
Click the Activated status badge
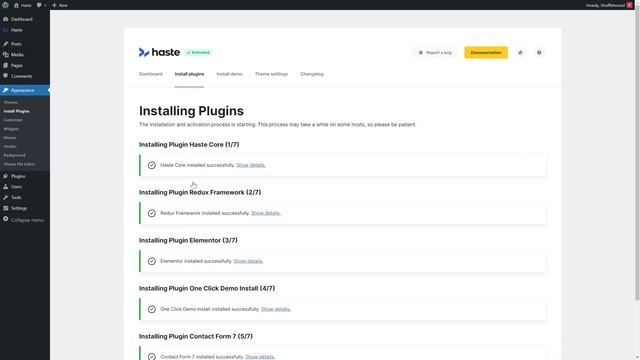coord(198,53)
